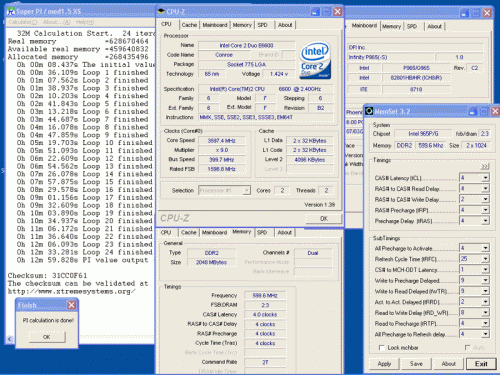Select the SPD tab in the rear CPU-Z mainboard window
500x375 pixels.
point(412,26)
